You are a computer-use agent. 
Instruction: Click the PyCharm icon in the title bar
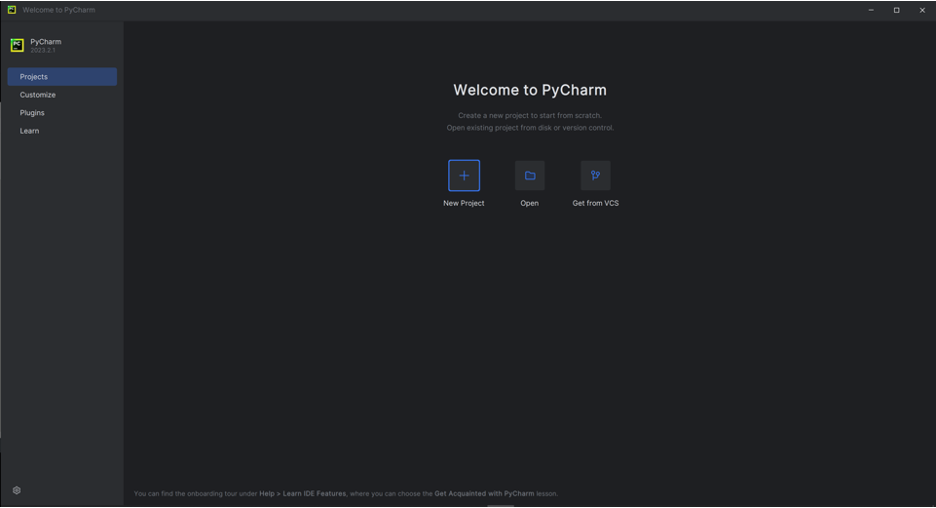(11, 10)
